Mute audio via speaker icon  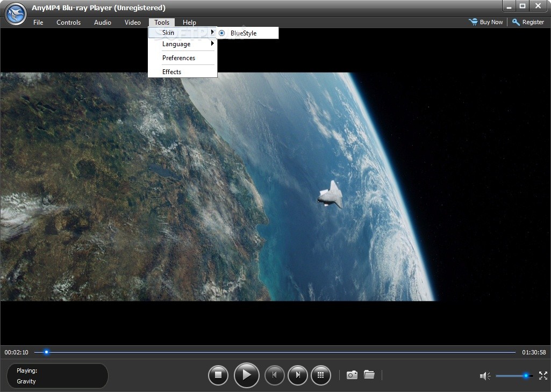tap(485, 376)
